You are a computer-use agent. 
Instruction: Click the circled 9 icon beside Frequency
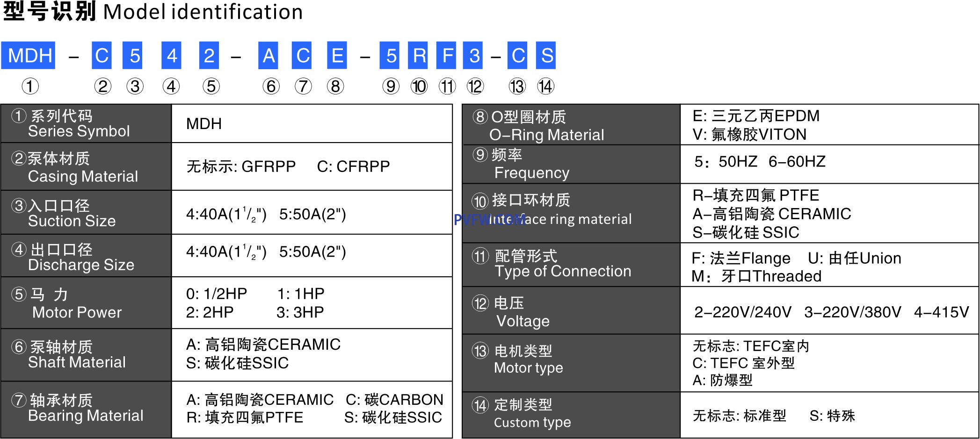pos(480,154)
